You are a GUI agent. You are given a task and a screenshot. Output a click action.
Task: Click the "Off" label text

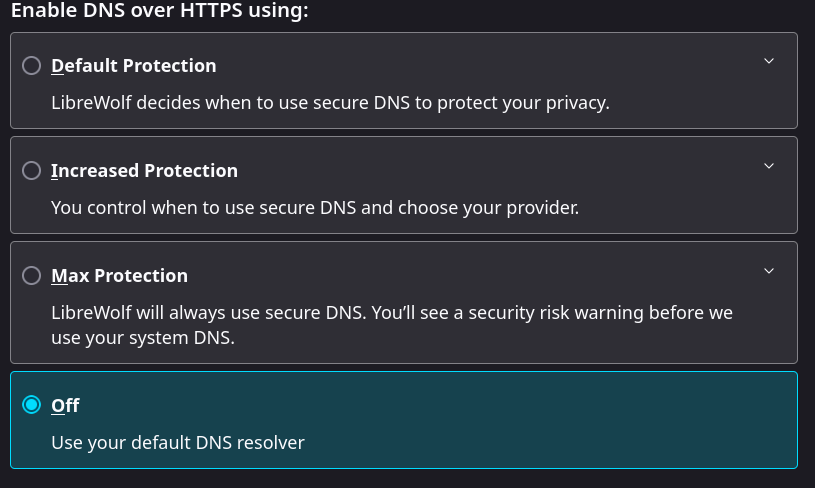65,405
